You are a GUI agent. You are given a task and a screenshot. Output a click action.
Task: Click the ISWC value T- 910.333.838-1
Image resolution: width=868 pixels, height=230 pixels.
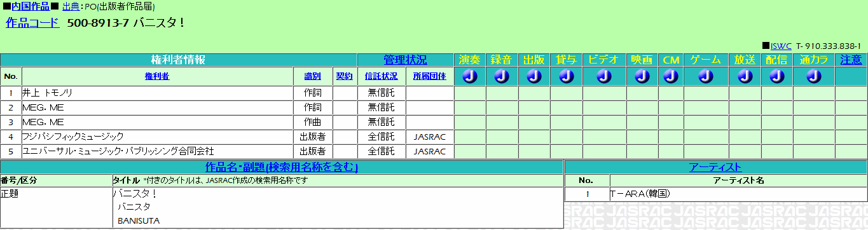click(x=828, y=46)
